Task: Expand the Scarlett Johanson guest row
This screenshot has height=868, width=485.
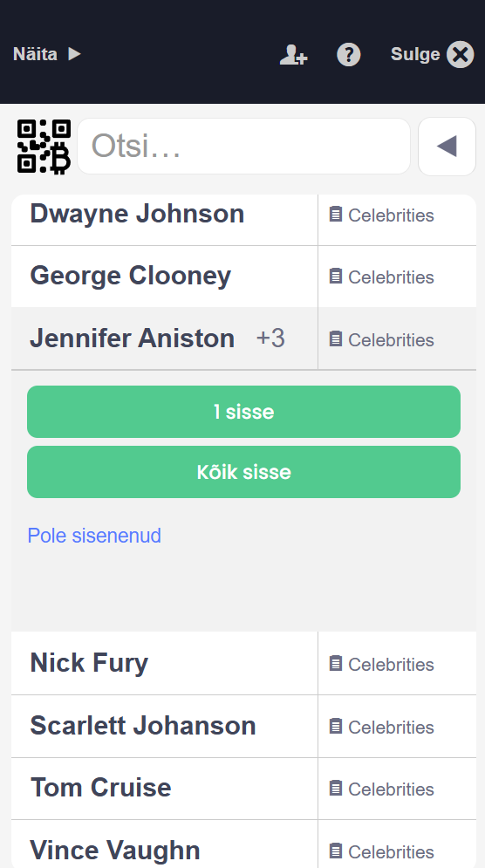Action: pyautogui.click(x=165, y=726)
